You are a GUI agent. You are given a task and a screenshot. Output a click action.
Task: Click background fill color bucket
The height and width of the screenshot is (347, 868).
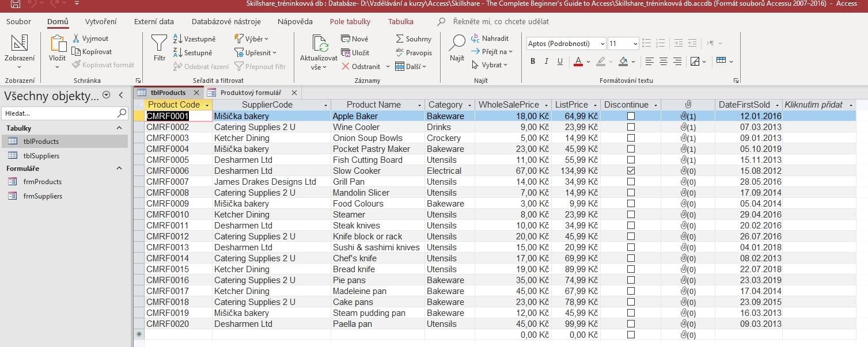(x=623, y=61)
